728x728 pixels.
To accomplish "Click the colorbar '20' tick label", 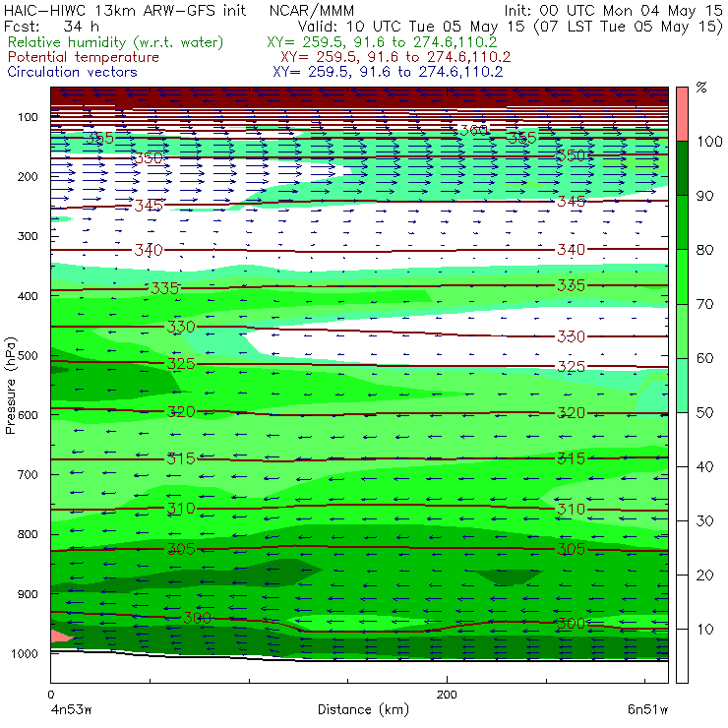I will (x=704, y=576).
